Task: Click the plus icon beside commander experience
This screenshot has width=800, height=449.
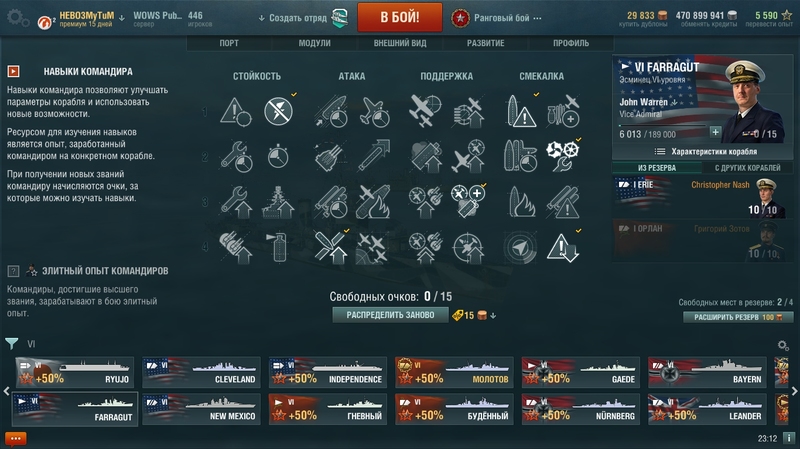Action: [715, 132]
